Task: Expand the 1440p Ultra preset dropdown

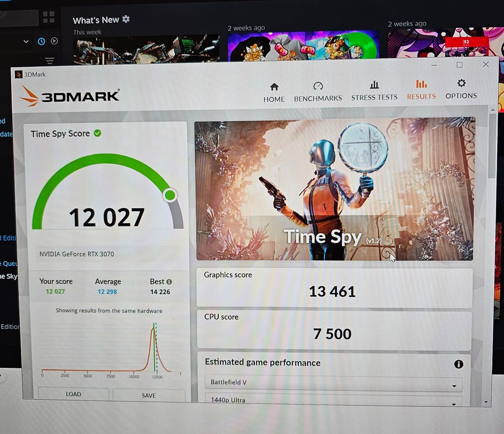Action: 334,400
